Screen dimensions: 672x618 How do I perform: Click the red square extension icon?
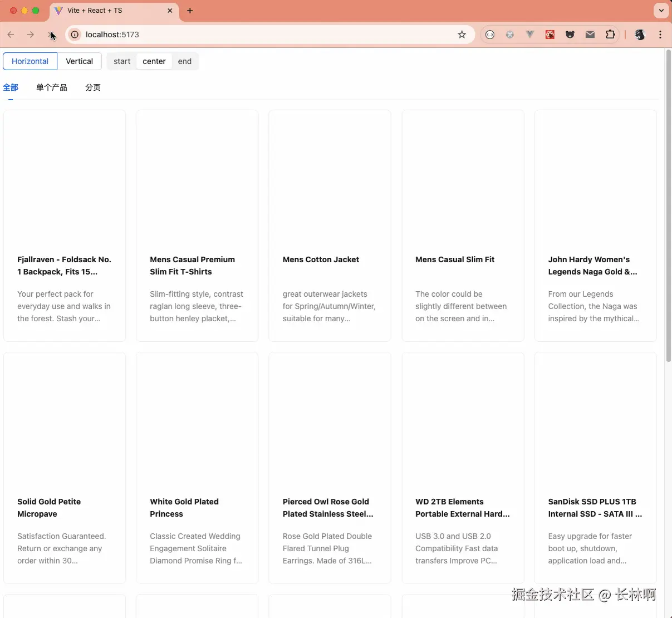coord(550,35)
